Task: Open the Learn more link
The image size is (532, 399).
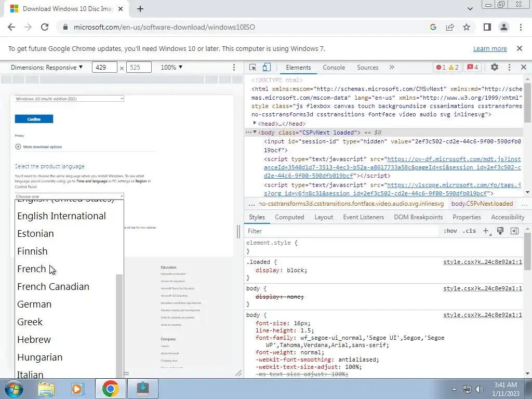Action: coord(490,48)
